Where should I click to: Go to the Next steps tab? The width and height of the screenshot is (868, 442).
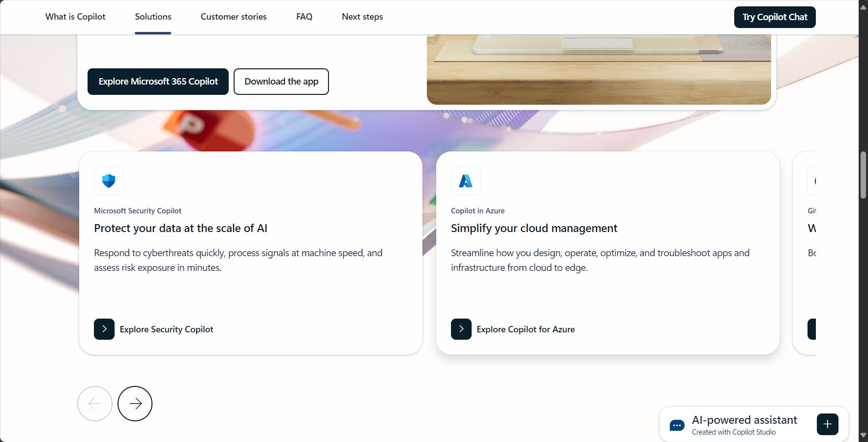point(362,17)
